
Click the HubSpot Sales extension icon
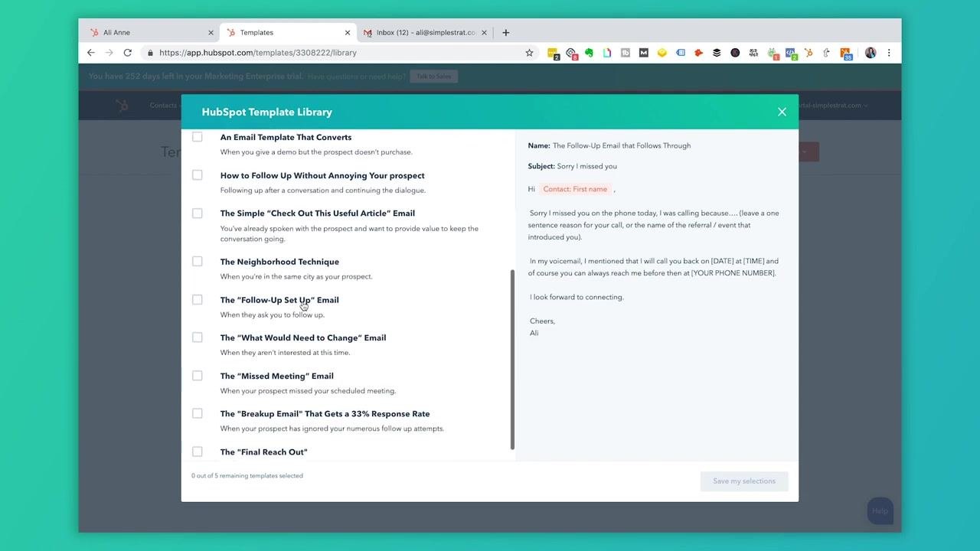[808, 53]
